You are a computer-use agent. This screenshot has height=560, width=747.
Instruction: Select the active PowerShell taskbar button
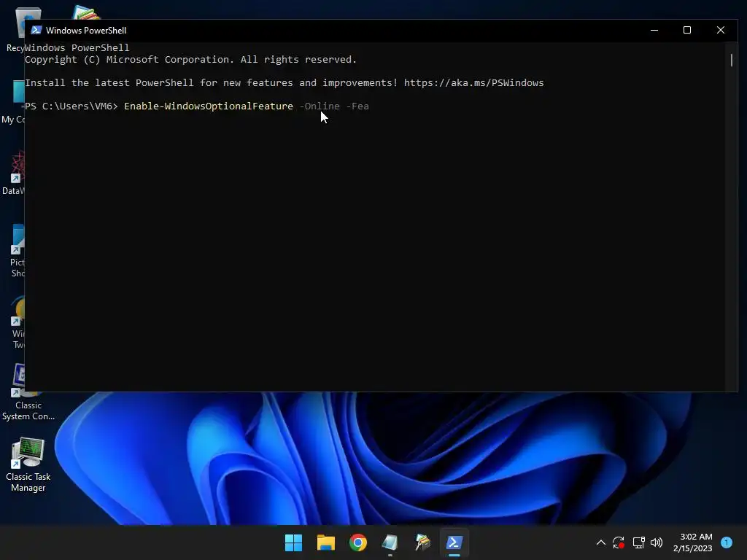[454, 542]
